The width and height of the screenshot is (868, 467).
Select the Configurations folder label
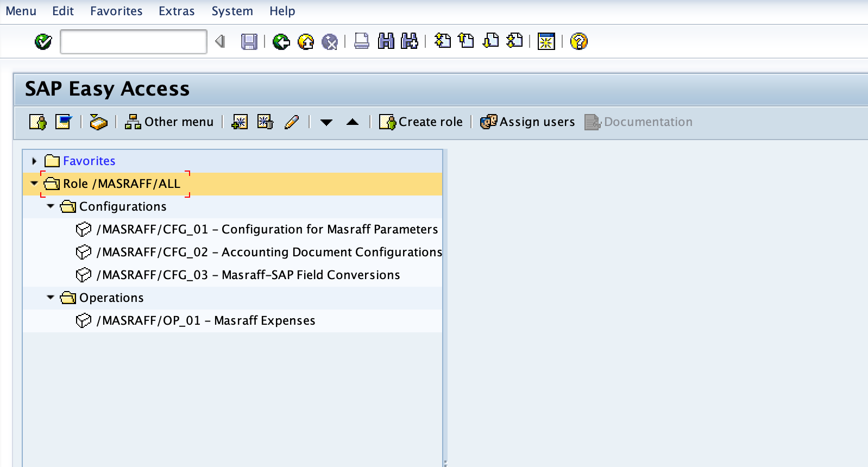[x=123, y=206]
